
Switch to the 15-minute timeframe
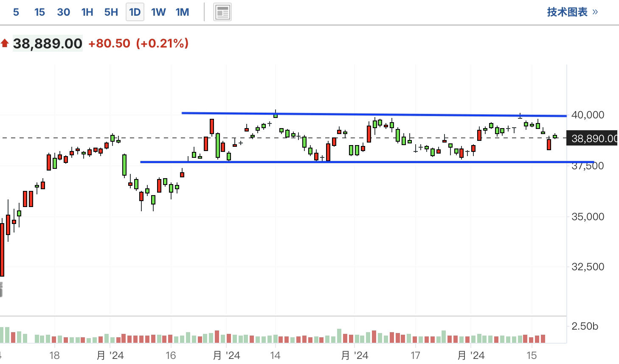click(39, 12)
